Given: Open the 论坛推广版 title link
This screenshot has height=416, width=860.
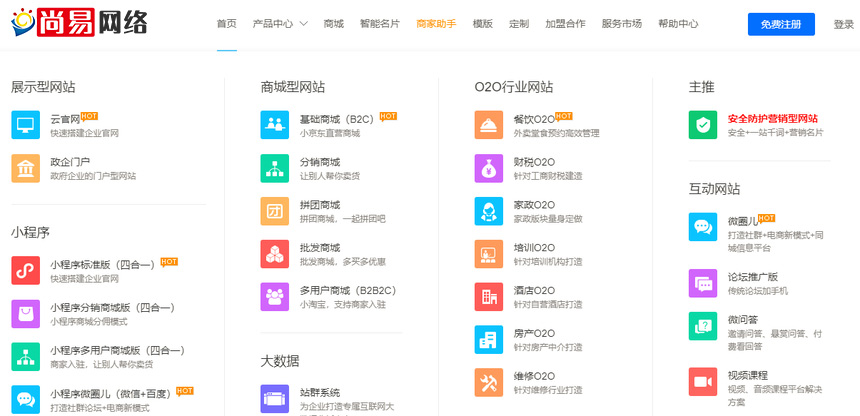Looking at the screenshot, I should pos(753,277).
